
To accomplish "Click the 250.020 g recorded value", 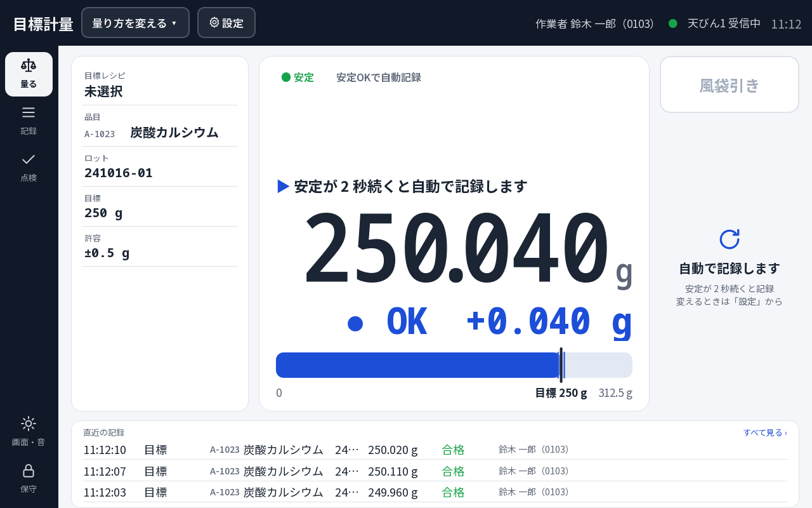I will pyautogui.click(x=393, y=450).
